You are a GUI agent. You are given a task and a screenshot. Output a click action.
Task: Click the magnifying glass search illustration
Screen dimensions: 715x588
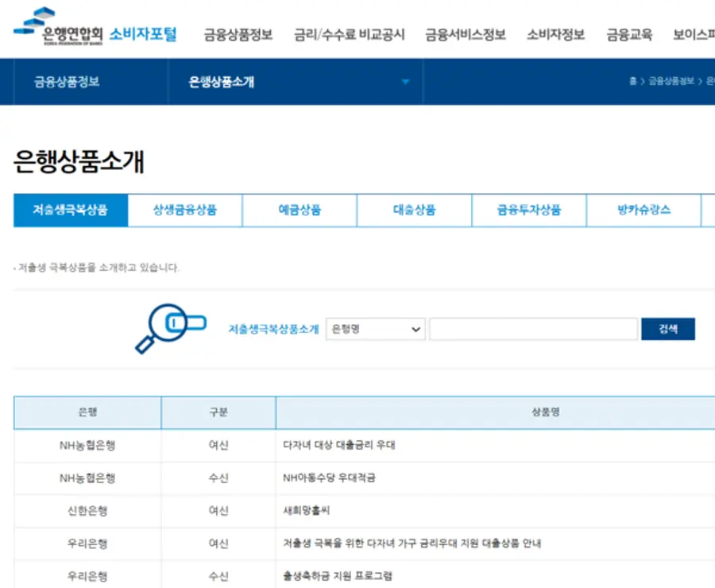click(170, 327)
